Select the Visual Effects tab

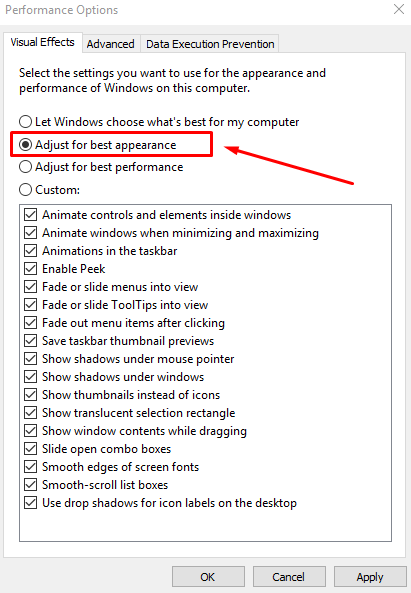[x=43, y=42]
